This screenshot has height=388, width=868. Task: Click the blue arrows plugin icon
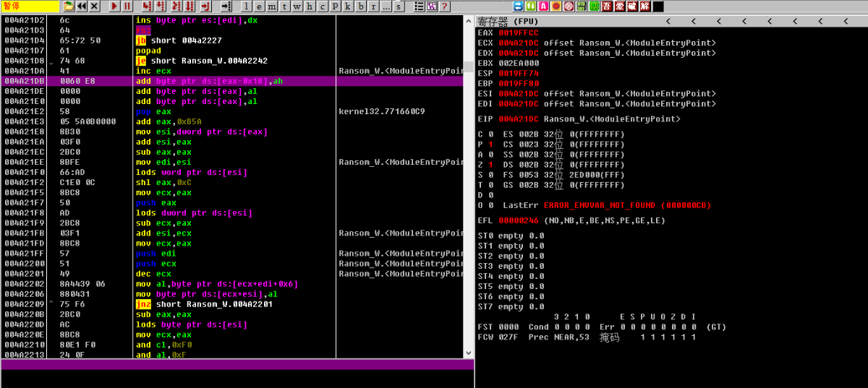point(519,7)
